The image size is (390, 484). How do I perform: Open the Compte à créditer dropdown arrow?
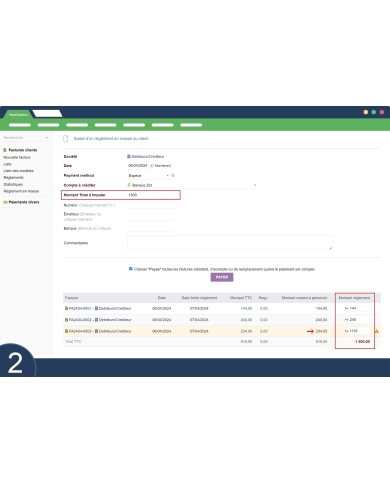(255, 185)
